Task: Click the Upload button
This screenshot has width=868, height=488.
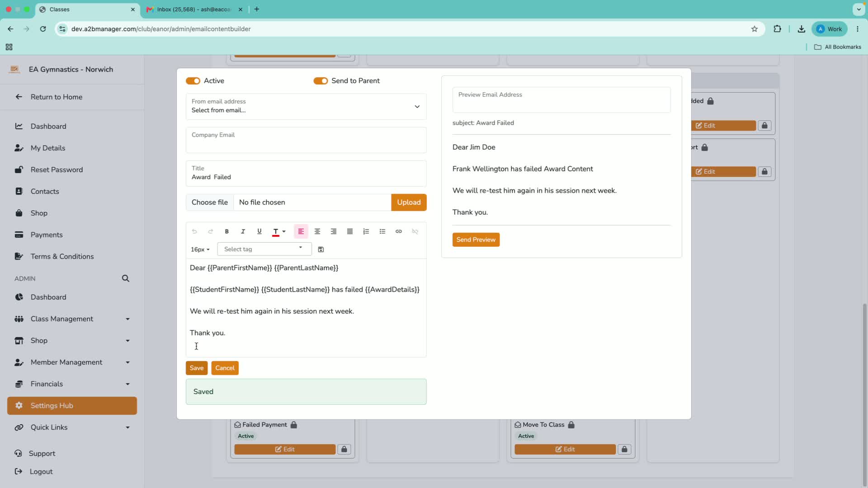Action: pyautogui.click(x=409, y=202)
